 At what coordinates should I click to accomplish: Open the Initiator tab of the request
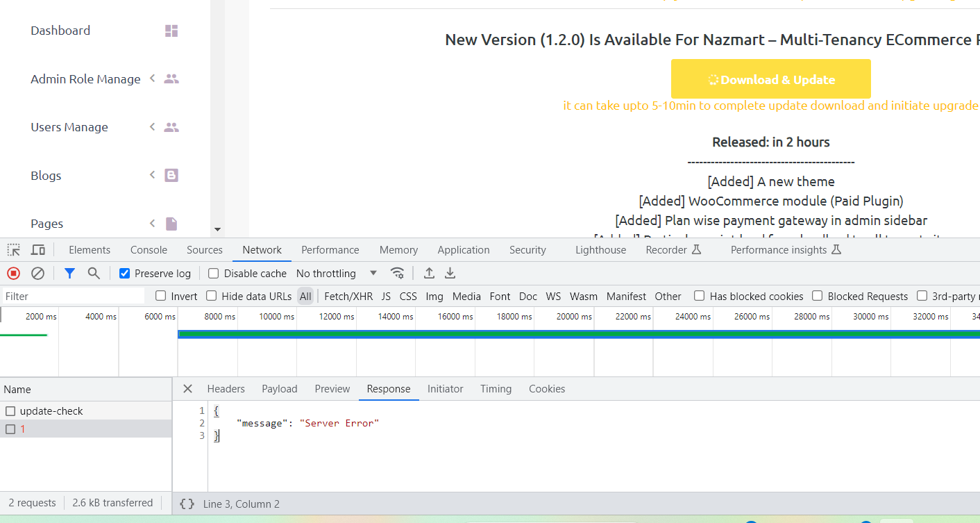coord(446,389)
